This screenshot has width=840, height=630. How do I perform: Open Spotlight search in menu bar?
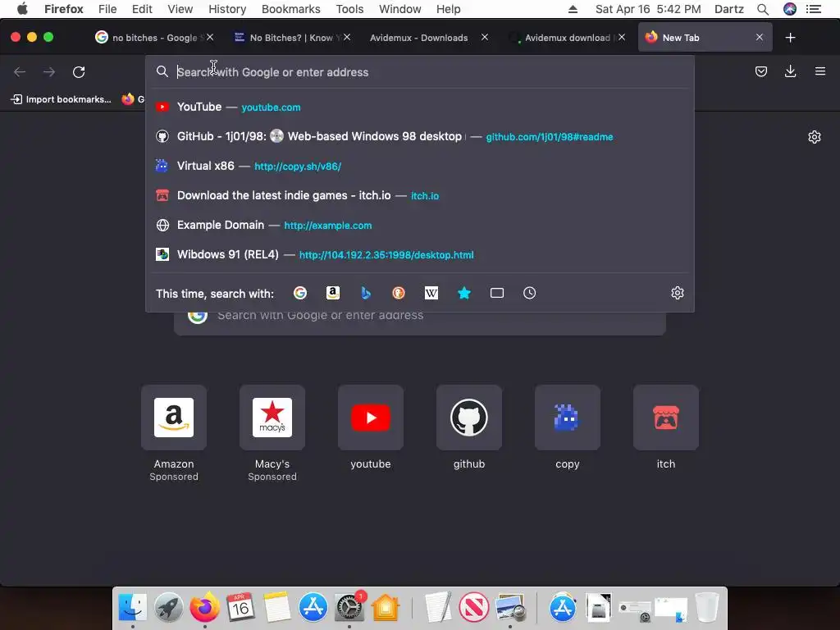pyautogui.click(x=763, y=9)
